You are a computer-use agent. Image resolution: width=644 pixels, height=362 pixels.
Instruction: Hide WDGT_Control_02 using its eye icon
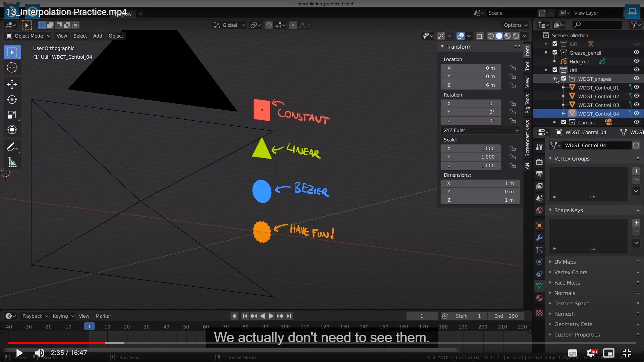(x=636, y=96)
